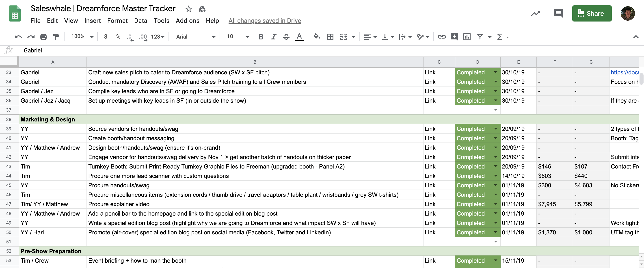Format as currency with dollar icon
Viewport: 644px width, 268px height.
coord(106,37)
